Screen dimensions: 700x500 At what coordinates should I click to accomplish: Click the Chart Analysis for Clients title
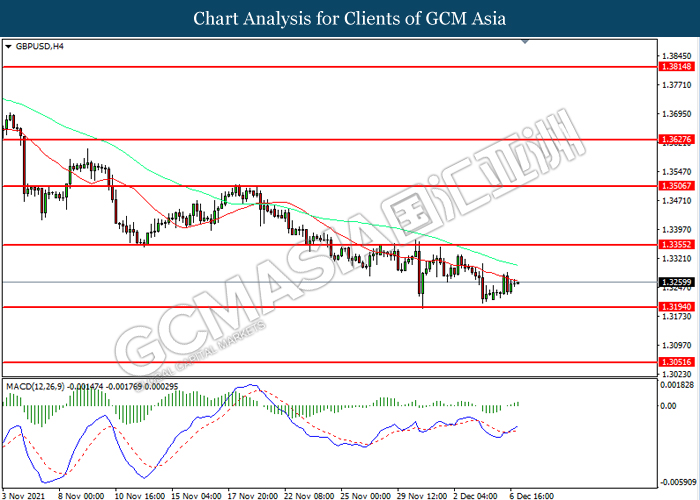[x=350, y=19]
